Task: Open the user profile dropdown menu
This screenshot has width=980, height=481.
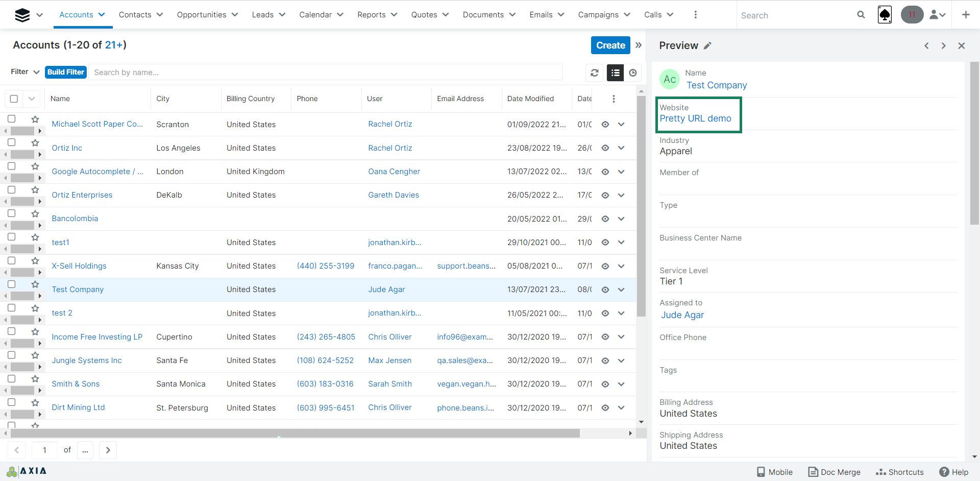Action: click(937, 15)
